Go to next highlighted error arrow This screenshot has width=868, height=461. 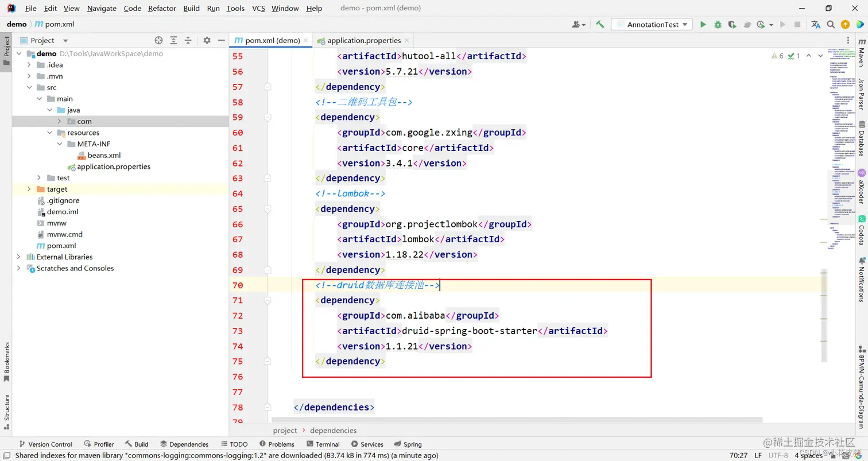[821, 56]
